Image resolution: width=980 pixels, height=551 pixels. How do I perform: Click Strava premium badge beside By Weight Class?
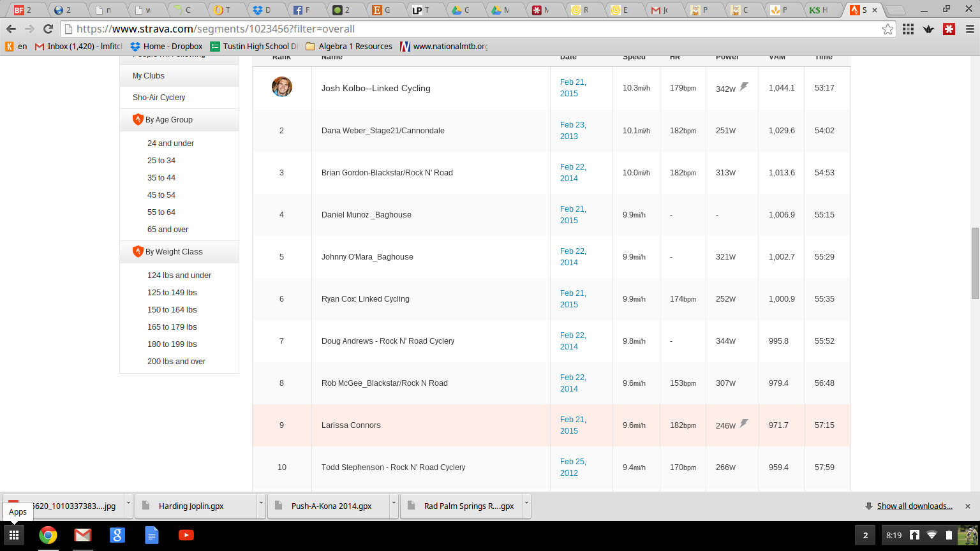138,251
